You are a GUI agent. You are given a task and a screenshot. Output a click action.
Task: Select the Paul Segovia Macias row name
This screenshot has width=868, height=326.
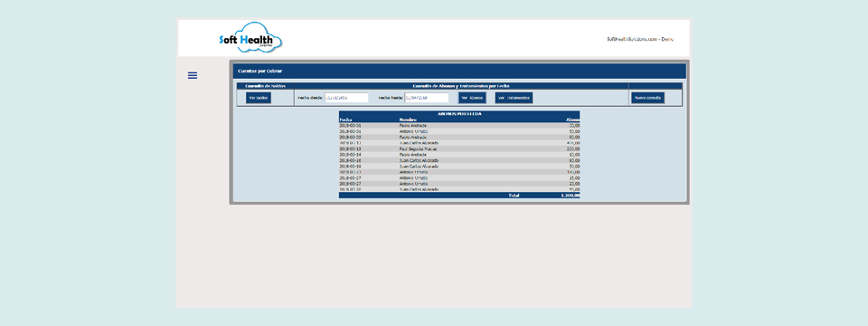coord(418,149)
